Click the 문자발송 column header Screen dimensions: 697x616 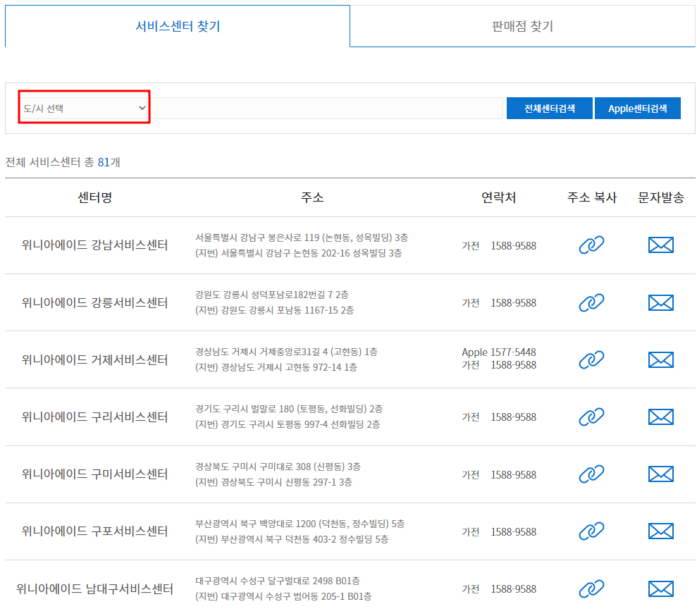(x=660, y=197)
